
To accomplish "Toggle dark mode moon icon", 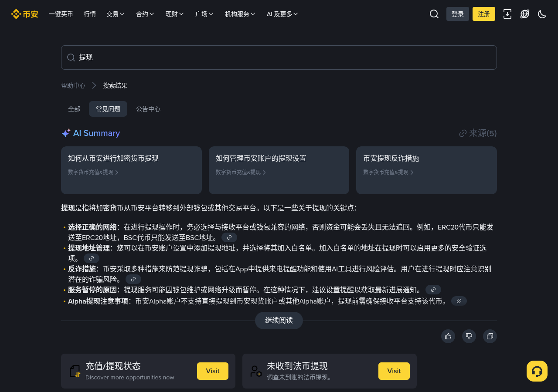I will pos(542,14).
